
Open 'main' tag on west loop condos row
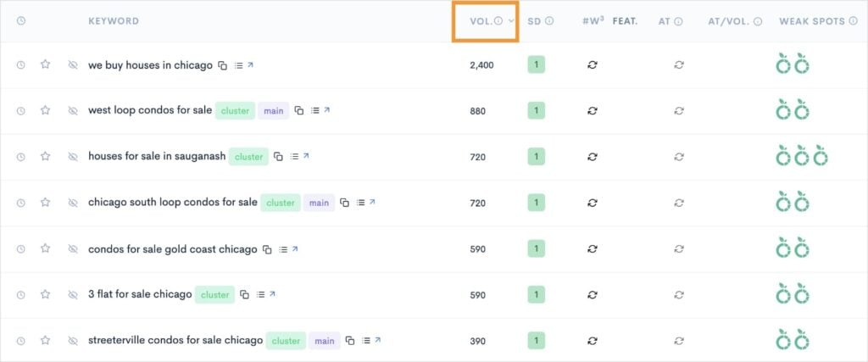tap(274, 111)
